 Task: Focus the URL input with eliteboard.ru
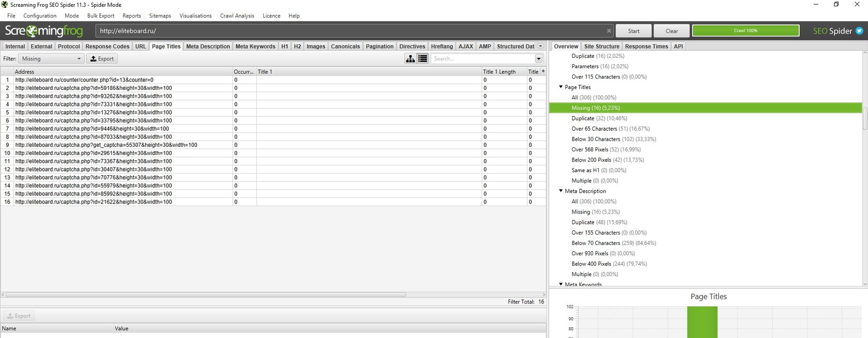point(354,31)
